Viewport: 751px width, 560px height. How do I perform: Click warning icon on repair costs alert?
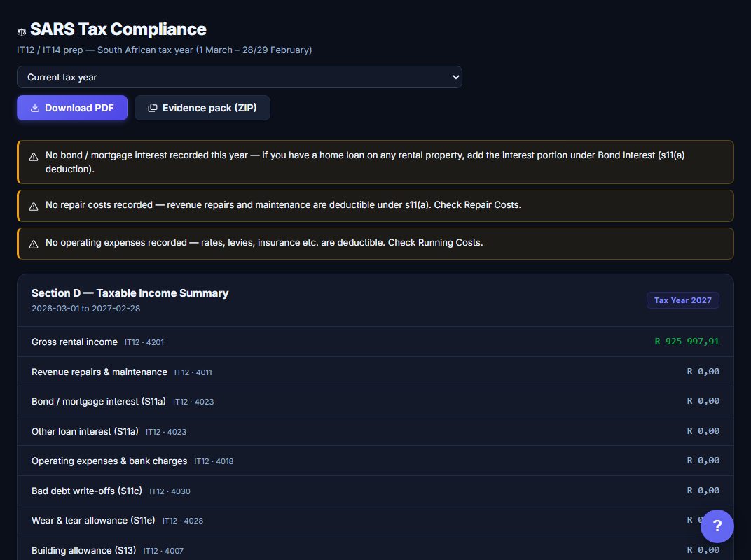point(34,206)
